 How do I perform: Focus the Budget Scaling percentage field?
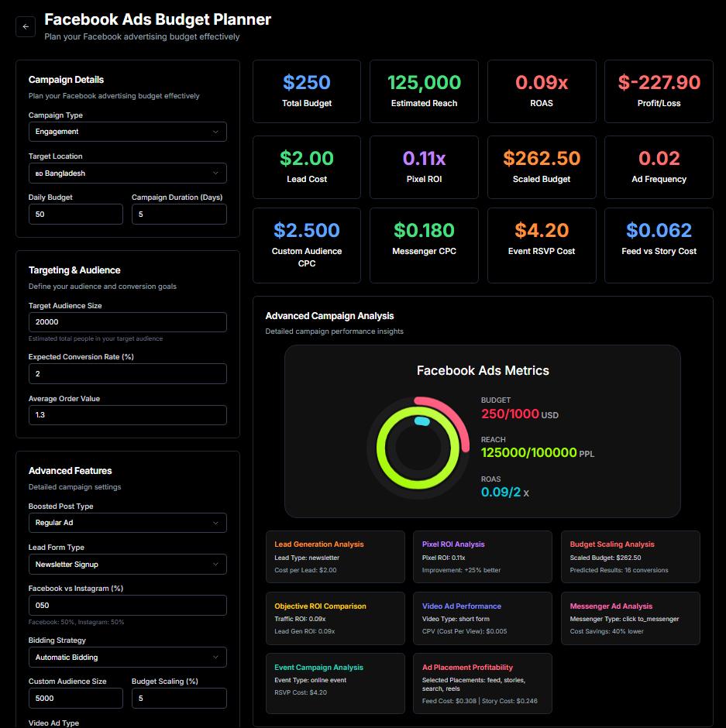(x=179, y=699)
